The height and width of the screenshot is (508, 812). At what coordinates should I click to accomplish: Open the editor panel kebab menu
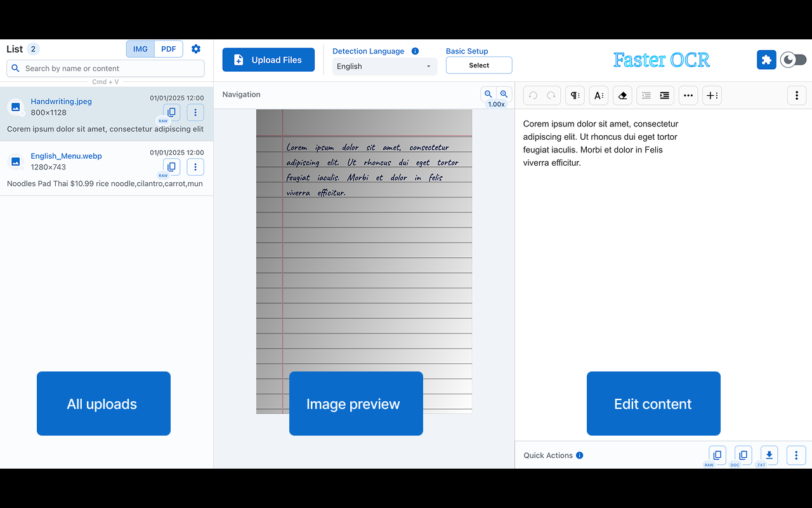[x=796, y=95]
